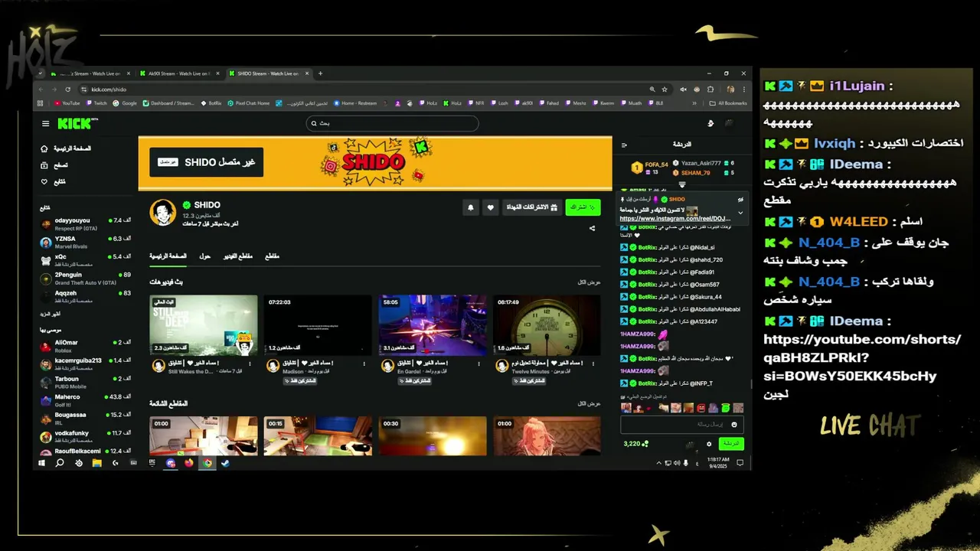
Task: Open the Kick hamburger menu
Action: (x=45, y=123)
